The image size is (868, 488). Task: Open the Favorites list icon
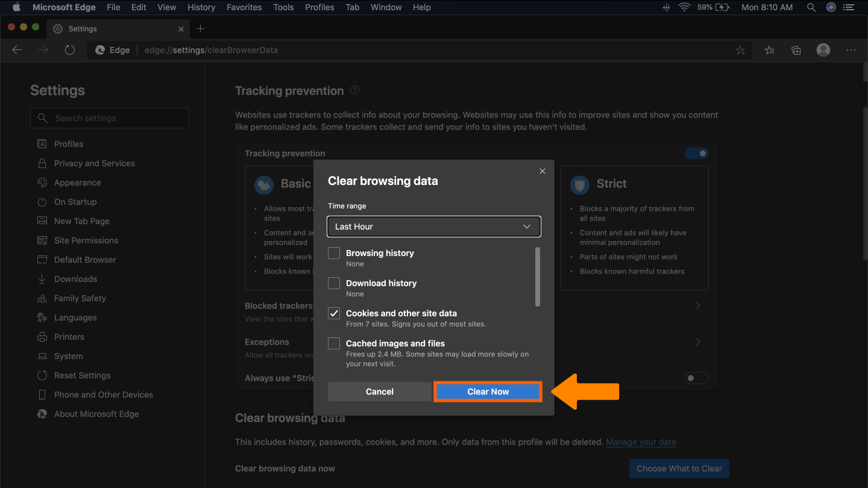tap(769, 51)
